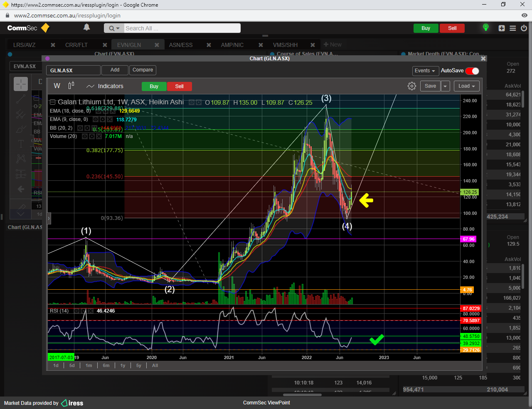Expand the chart's left side panel arrow
The height and width of the screenshot is (409, 532).
click(x=49, y=218)
